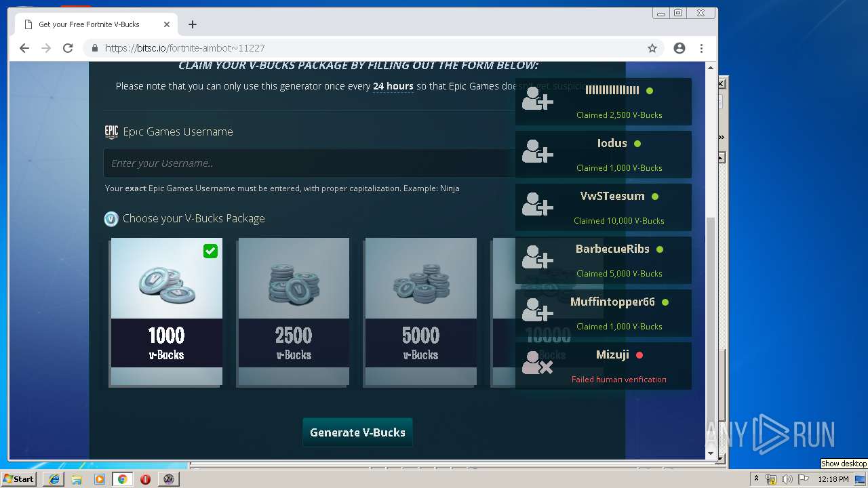The image size is (868, 488).
Task: Click the page scrollbar up arrow
Action: [x=711, y=68]
